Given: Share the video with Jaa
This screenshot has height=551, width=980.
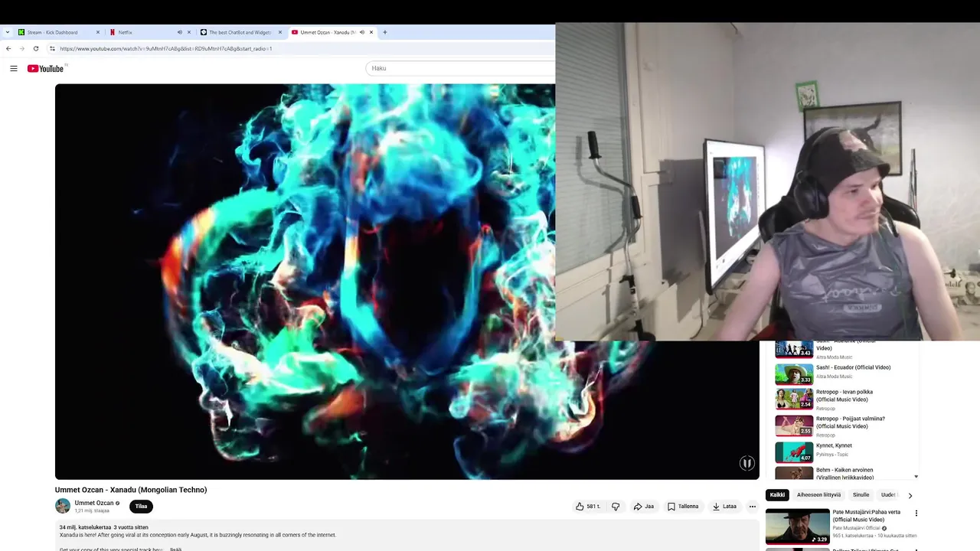Looking at the screenshot, I should click(644, 506).
